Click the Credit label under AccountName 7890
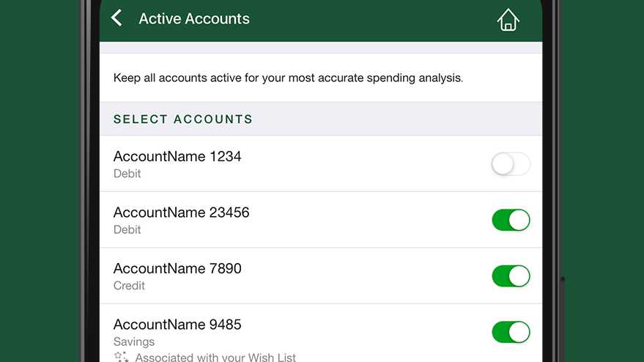This screenshot has width=644, height=362. tap(129, 286)
